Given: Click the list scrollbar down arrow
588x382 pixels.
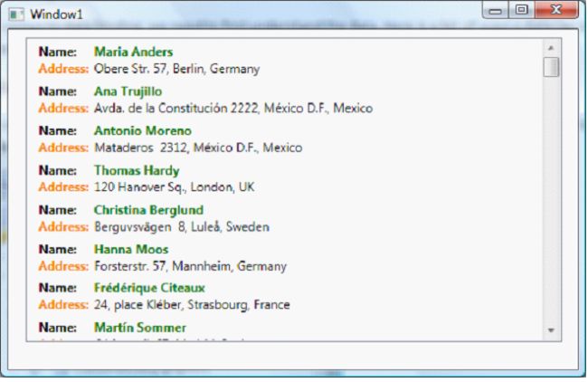Looking at the screenshot, I should [x=551, y=330].
